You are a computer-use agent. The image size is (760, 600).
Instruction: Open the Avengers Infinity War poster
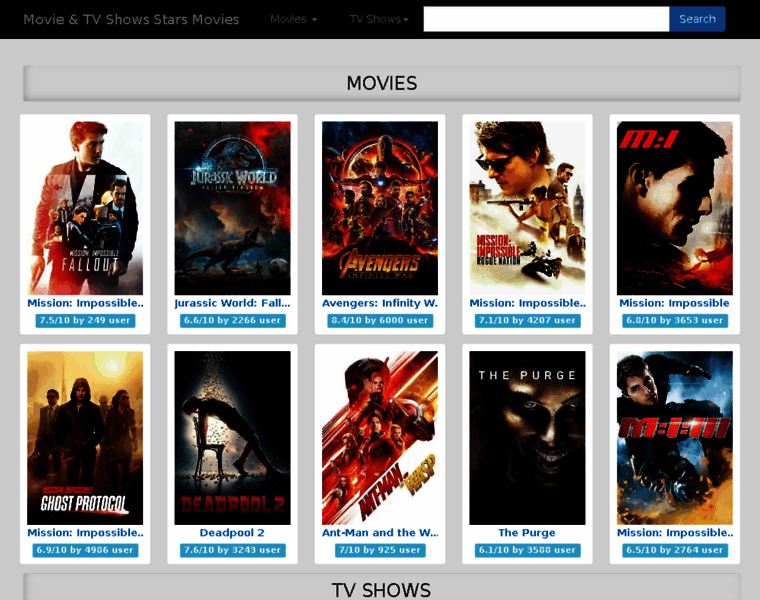380,208
